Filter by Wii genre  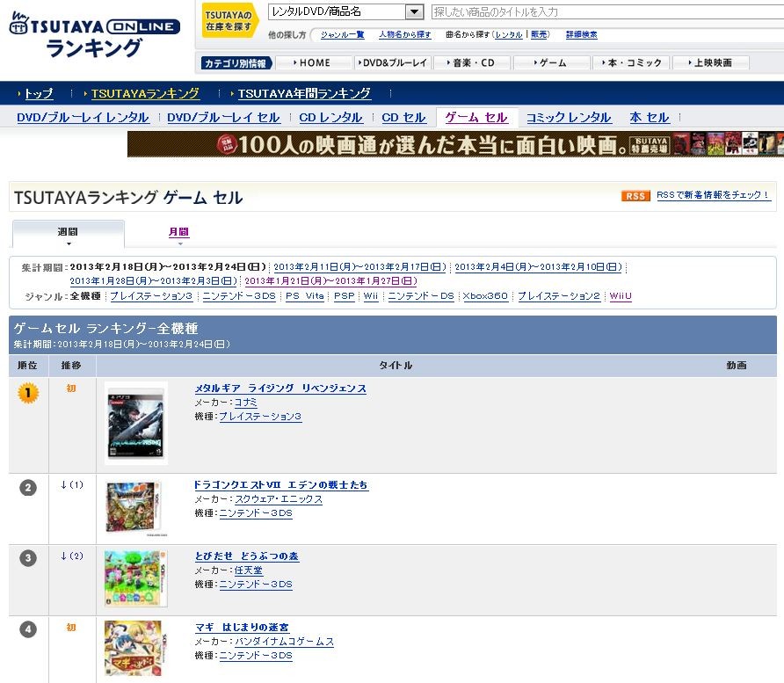(371, 296)
